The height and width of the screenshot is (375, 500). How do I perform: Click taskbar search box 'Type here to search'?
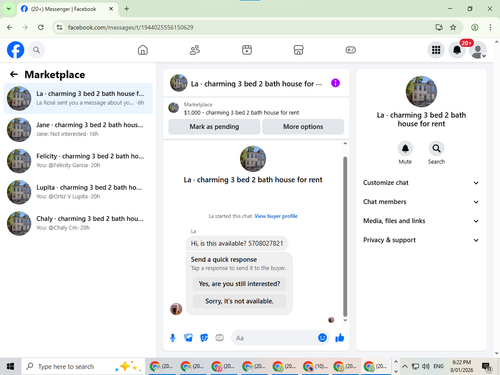click(x=83, y=366)
